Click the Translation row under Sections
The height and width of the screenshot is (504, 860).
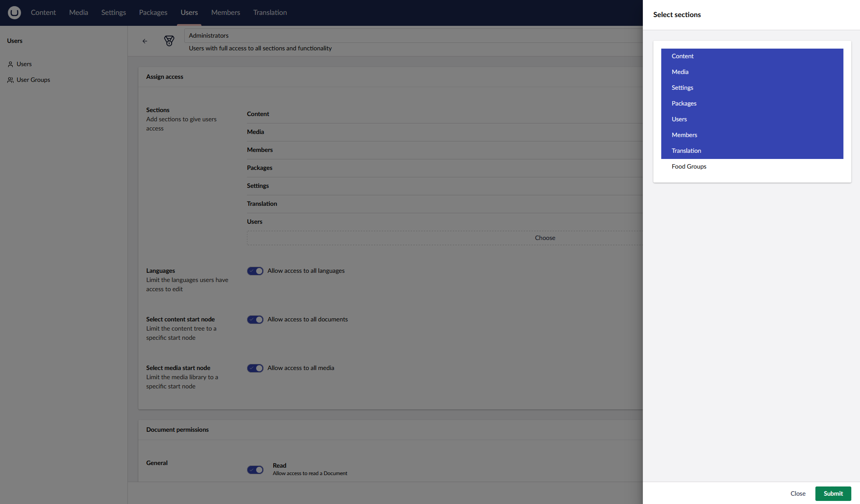444,204
